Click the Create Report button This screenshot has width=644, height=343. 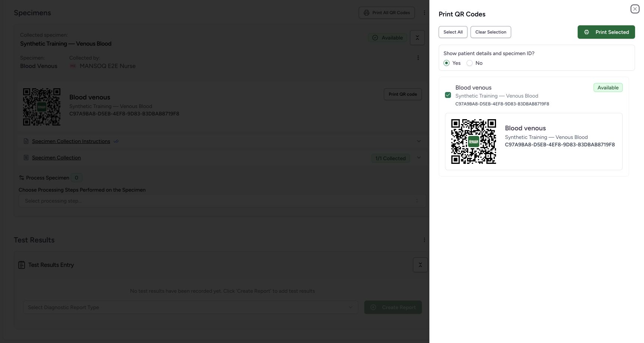click(393, 307)
